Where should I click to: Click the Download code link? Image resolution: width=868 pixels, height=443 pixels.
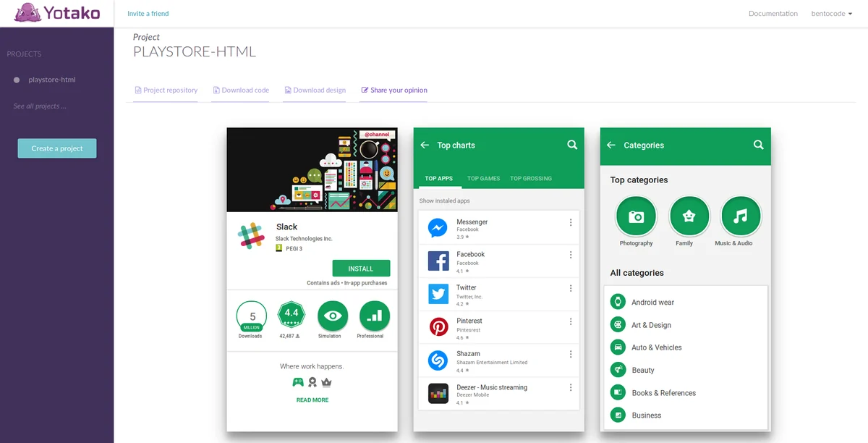tap(241, 90)
